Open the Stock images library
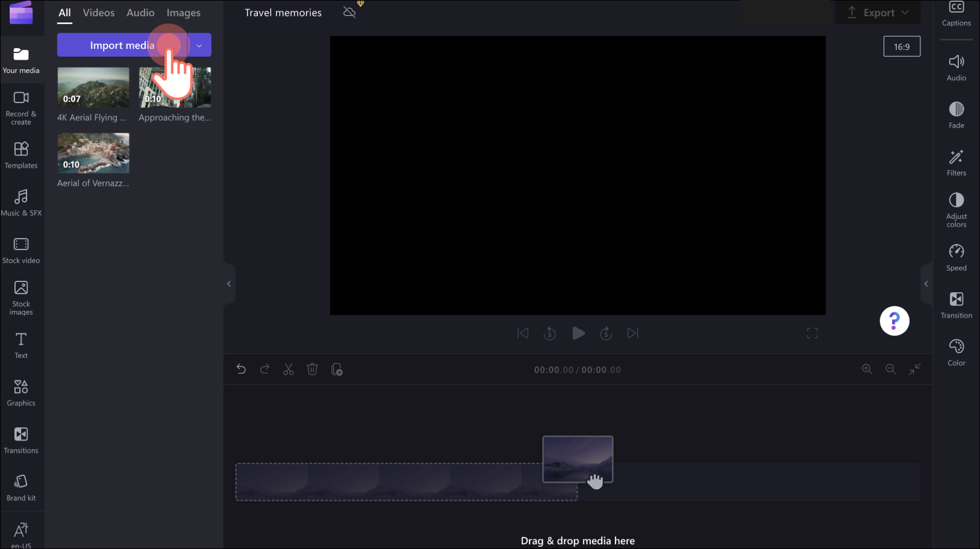 coord(21,298)
